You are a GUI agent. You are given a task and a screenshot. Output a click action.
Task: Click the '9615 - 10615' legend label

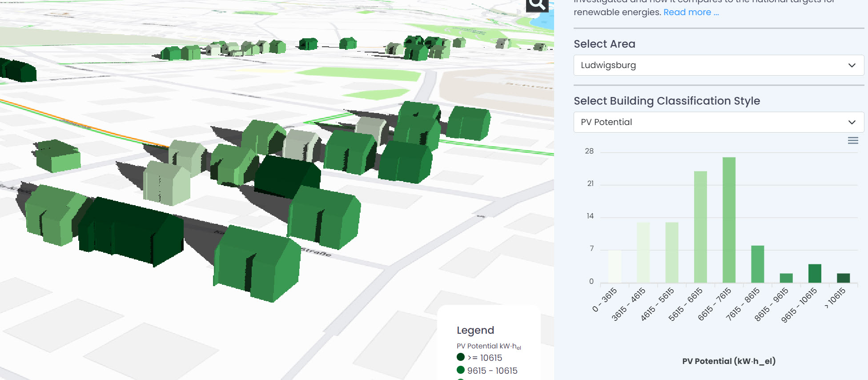tap(492, 371)
